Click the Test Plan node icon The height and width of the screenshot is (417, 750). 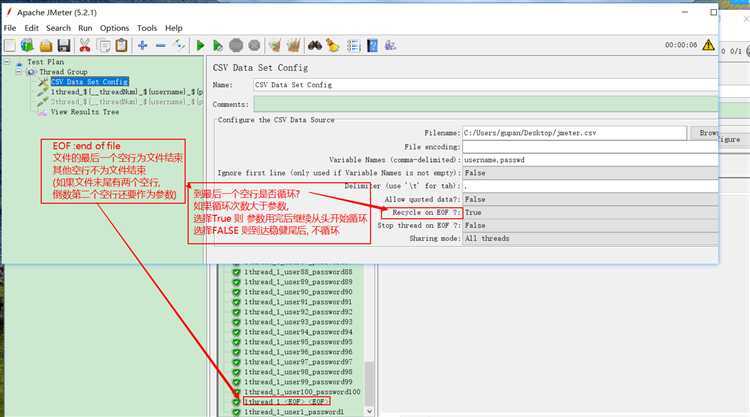20,62
